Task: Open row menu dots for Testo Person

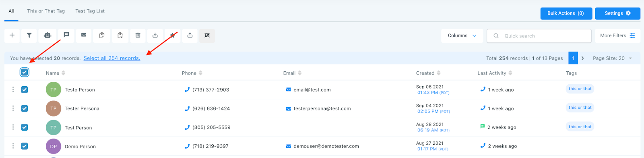Action: click(x=13, y=89)
